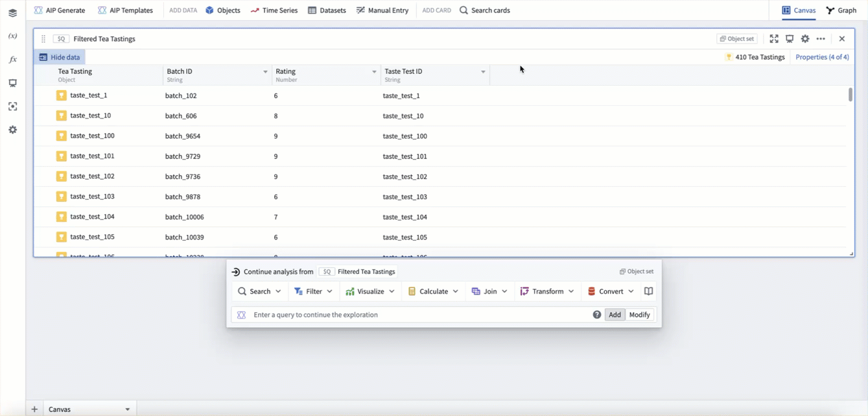The width and height of the screenshot is (868, 416).
Task: Open the Rating column dropdown arrow
Action: (374, 72)
